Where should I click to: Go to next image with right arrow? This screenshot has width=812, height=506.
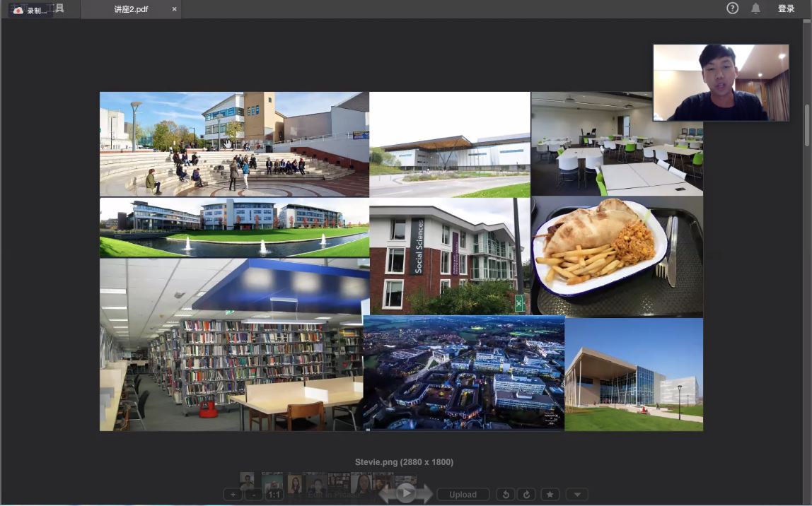point(425,494)
